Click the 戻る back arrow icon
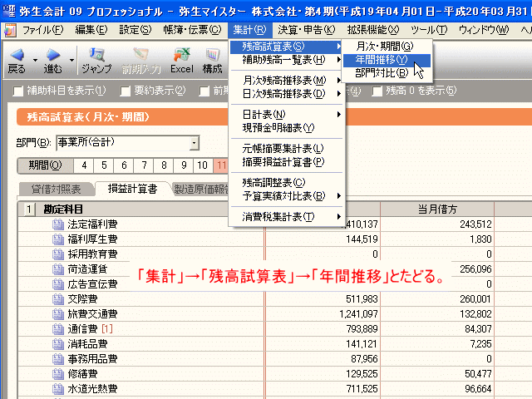This screenshot has height=399, width=532. [17, 55]
